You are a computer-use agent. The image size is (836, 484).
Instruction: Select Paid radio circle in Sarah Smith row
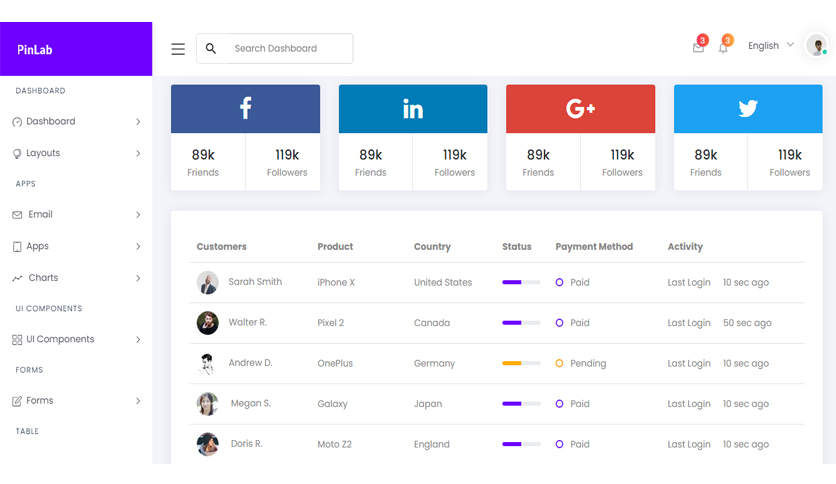[x=559, y=283]
